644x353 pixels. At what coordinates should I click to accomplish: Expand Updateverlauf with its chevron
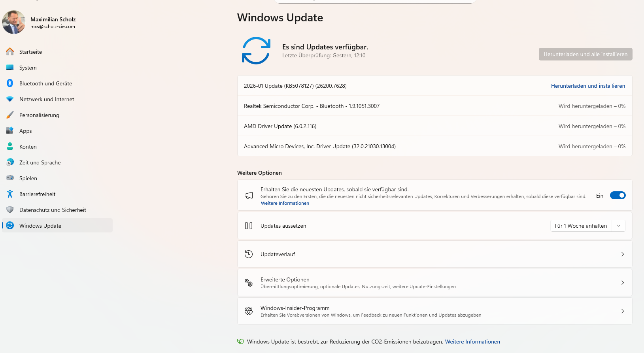[x=623, y=254]
